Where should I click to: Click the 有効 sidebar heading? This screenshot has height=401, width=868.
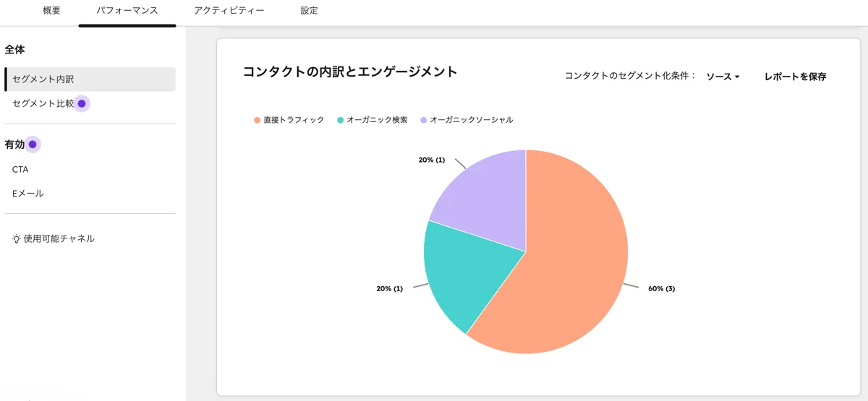coord(14,145)
